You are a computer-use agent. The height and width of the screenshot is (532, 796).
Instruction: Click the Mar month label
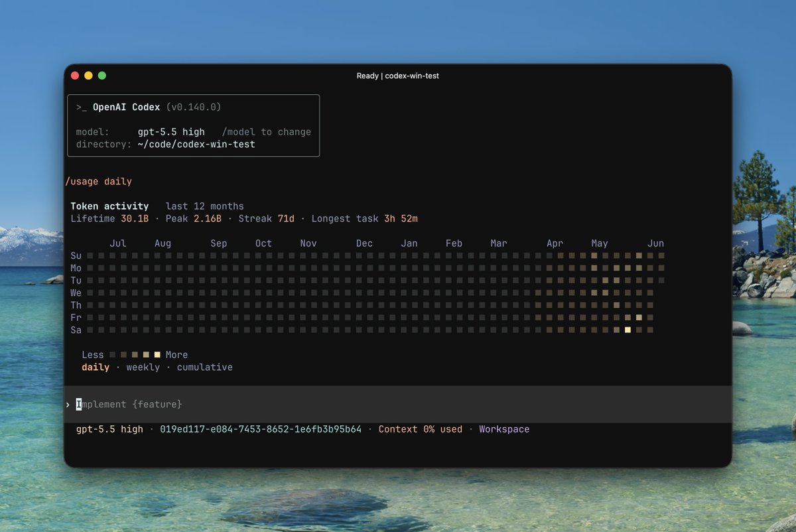point(499,243)
